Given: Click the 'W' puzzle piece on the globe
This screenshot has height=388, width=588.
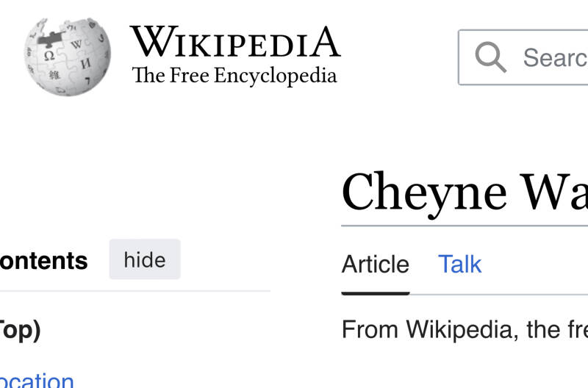Looking at the screenshot, I should point(76,46).
